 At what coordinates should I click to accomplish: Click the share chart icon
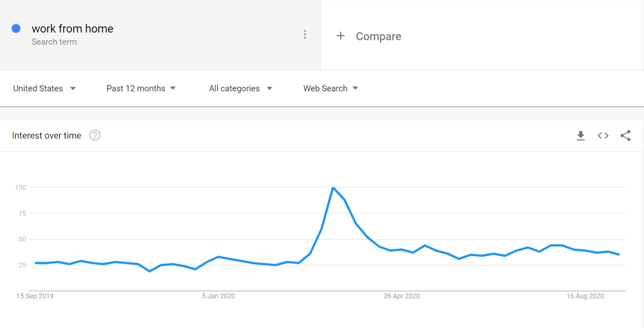625,136
